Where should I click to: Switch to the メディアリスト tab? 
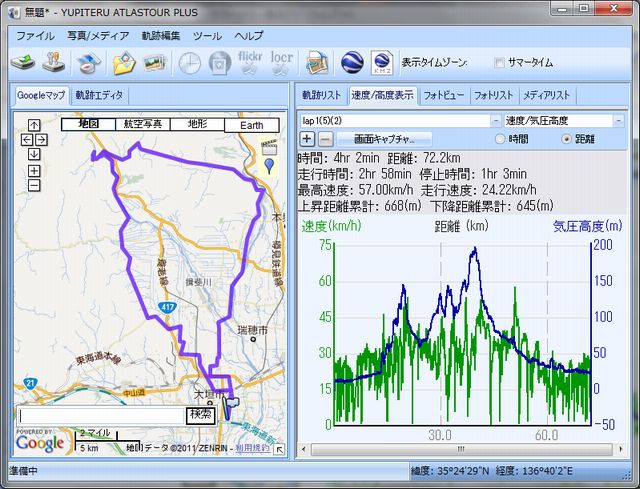[546, 96]
